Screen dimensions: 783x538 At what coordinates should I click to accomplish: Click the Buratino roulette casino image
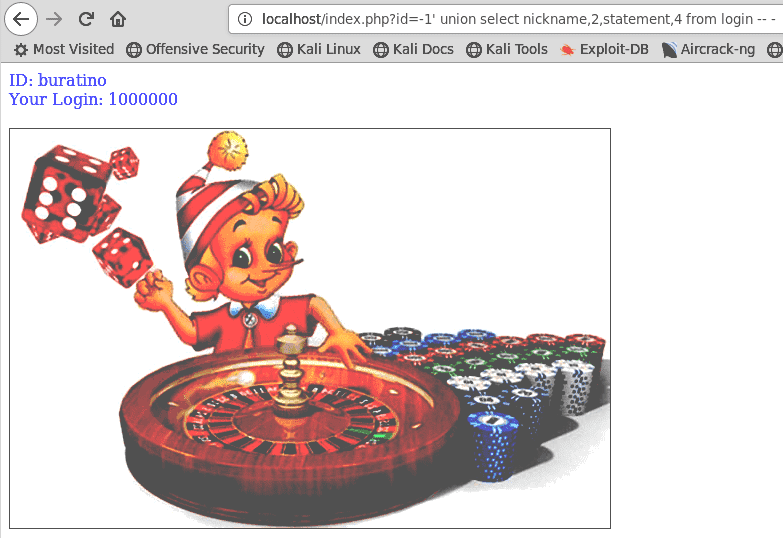[x=310, y=328]
